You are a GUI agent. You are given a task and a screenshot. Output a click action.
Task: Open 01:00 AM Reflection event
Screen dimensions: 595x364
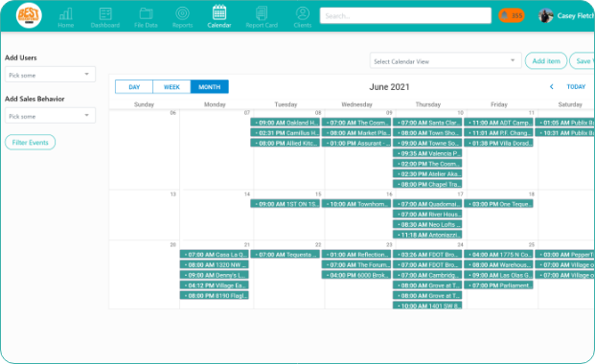pyautogui.click(x=356, y=254)
